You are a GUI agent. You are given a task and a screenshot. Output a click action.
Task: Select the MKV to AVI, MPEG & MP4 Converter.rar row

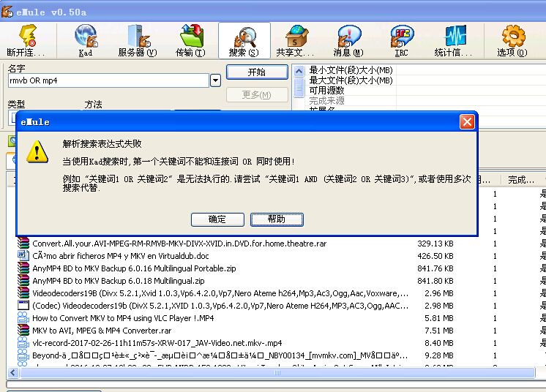(102, 331)
